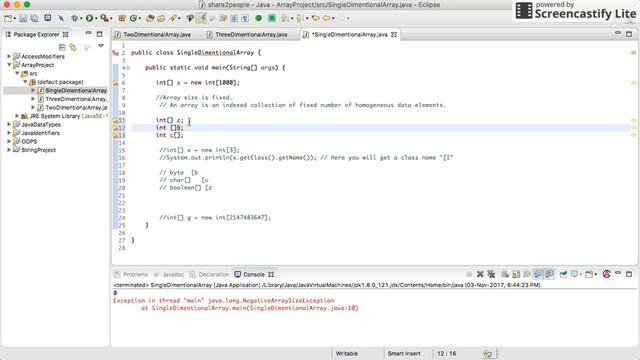This screenshot has height=360, width=640.
Task: Minimize the Package Explorer view
Action: (x=89, y=34)
